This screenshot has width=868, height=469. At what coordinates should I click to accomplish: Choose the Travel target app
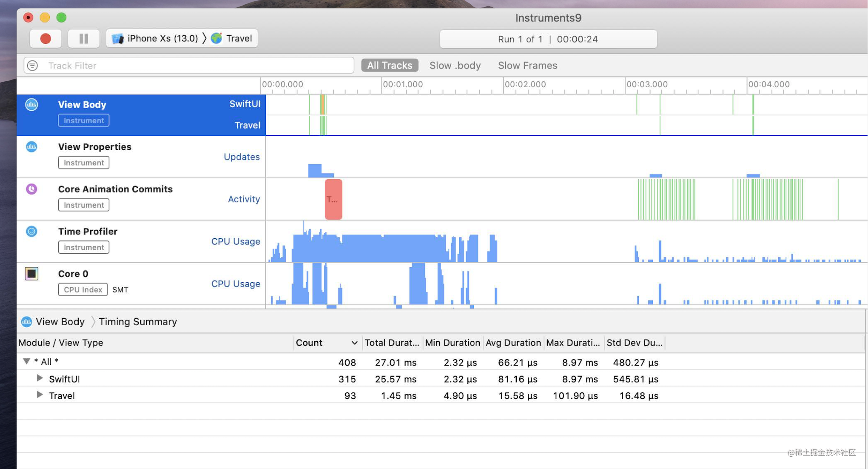point(232,38)
